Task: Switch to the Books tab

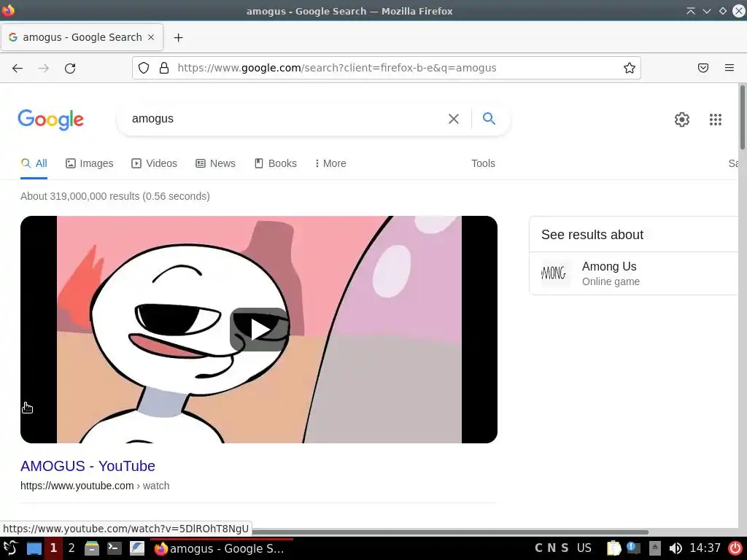Action: tap(275, 163)
